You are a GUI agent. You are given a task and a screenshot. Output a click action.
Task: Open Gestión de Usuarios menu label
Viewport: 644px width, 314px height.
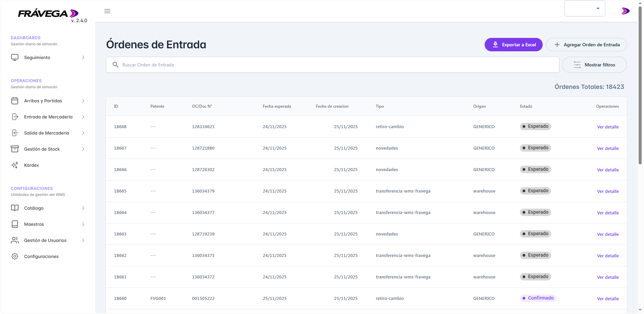coord(45,240)
